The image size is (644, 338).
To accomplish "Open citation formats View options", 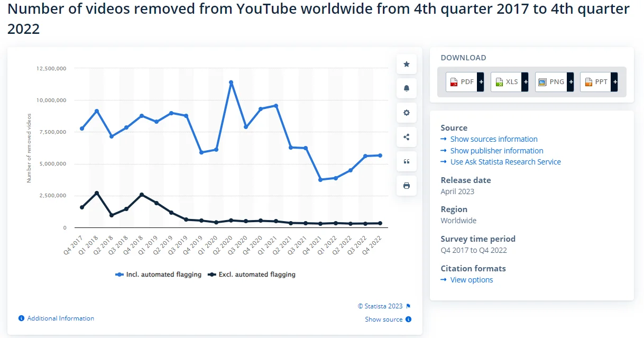I will pos(471,280).
